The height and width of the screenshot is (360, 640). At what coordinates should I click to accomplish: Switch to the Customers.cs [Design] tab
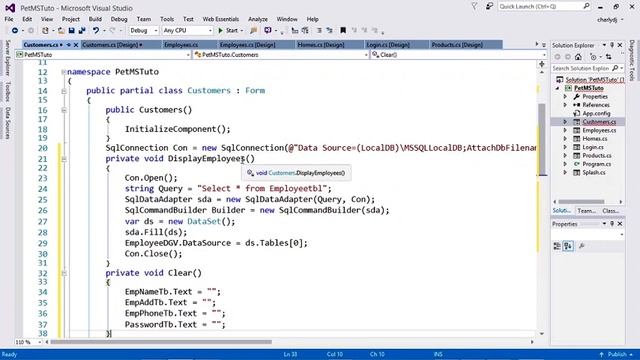tap(112, 45)
